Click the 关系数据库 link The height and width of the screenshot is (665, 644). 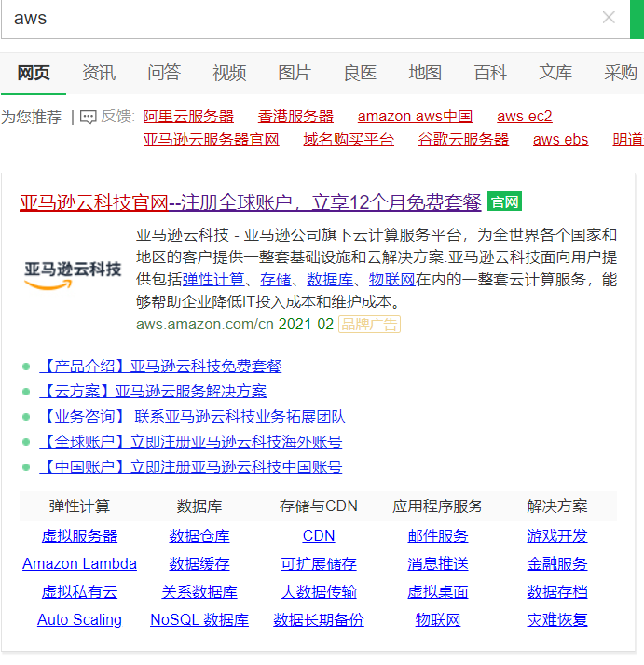pos(199,592)
